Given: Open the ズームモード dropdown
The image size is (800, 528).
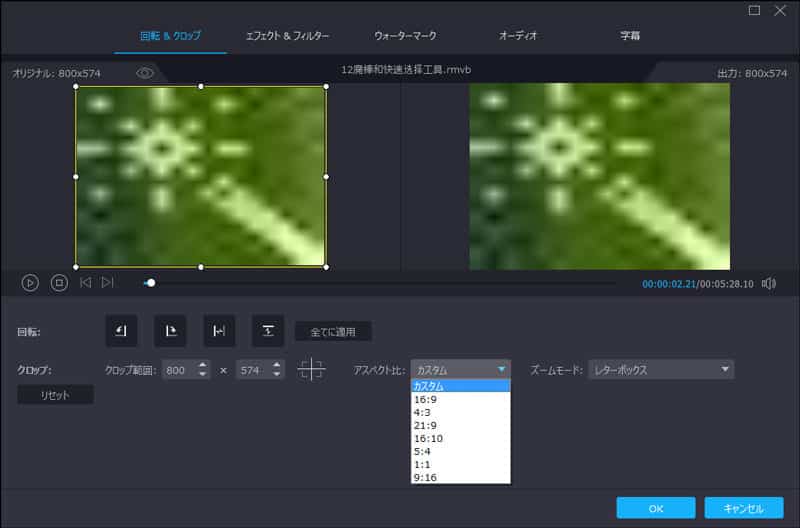Looking at the screenshot, I should point(661,369).
